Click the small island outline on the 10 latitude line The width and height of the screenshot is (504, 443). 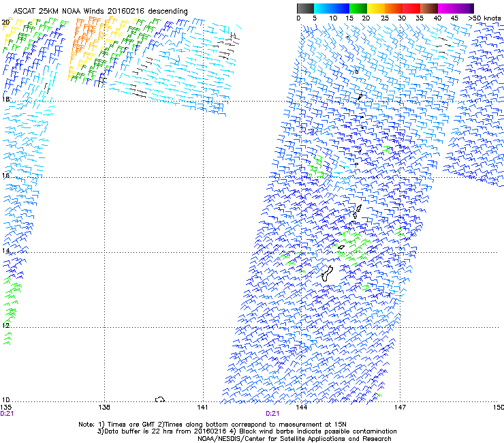160,399
